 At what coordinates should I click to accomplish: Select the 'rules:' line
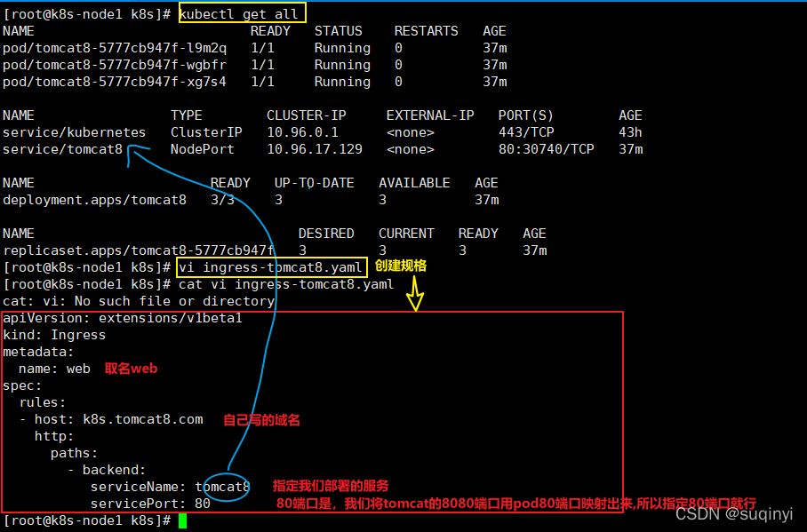click(42, 402)
